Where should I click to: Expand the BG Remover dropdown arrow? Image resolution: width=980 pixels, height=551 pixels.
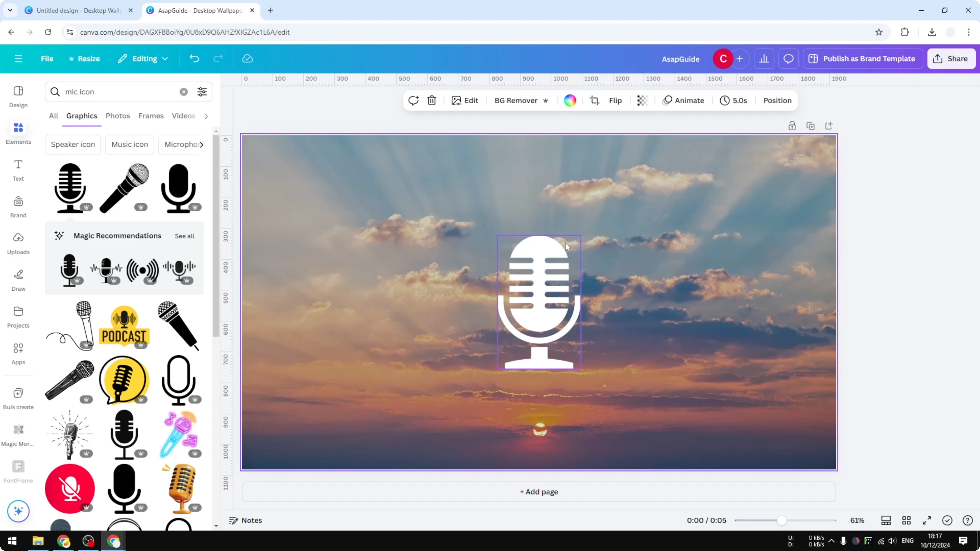(x=546, y=100)
